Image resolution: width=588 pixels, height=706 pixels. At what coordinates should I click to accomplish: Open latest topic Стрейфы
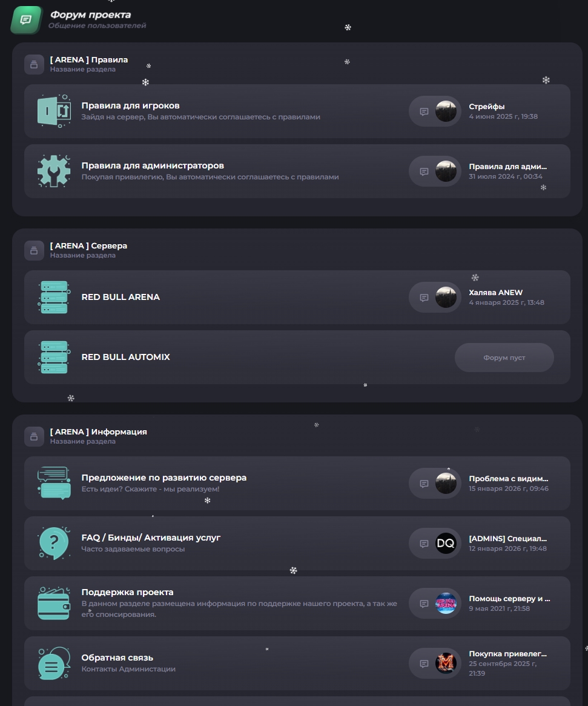(486, 107)
